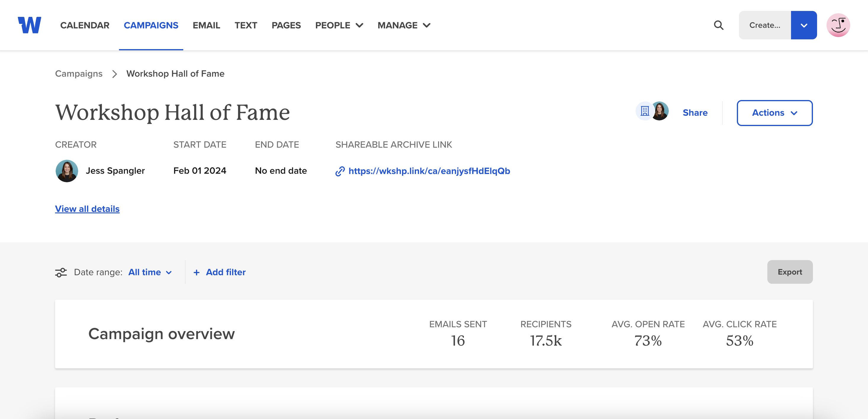Click the Feb 01 2024 start date
The width and height of the screenshot is (868, 419).
[200, 171]
